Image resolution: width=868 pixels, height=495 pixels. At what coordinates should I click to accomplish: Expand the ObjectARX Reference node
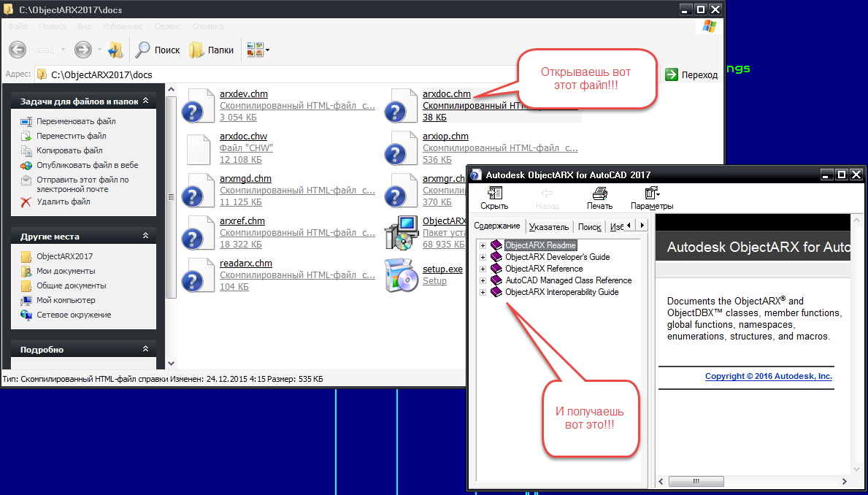(483, 269)
